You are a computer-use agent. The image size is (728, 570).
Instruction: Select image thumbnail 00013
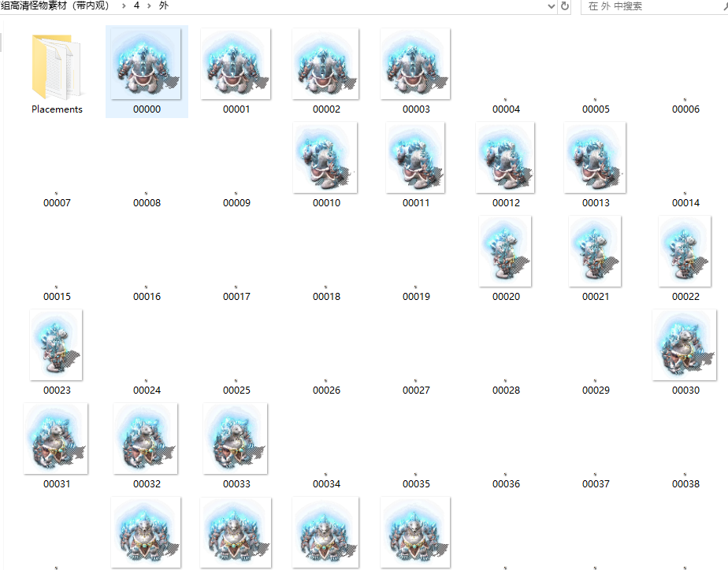595,157
